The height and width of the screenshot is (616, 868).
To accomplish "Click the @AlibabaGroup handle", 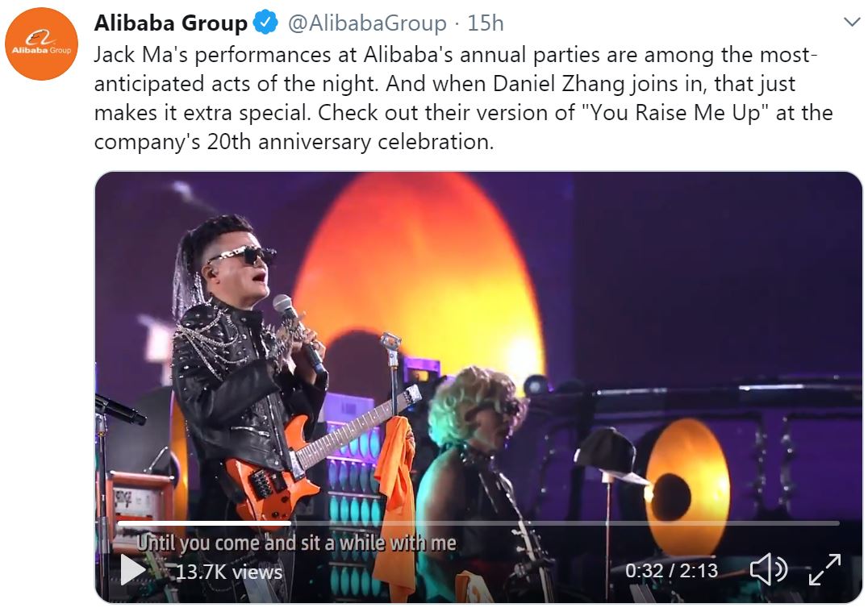I will coord(367,24).
